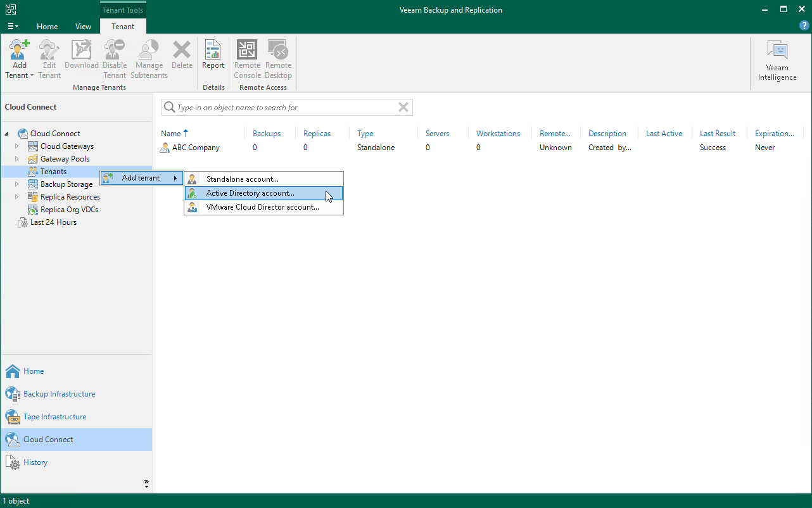
Task: Sort by the Servers column header
Action: (x=437, y=134)
